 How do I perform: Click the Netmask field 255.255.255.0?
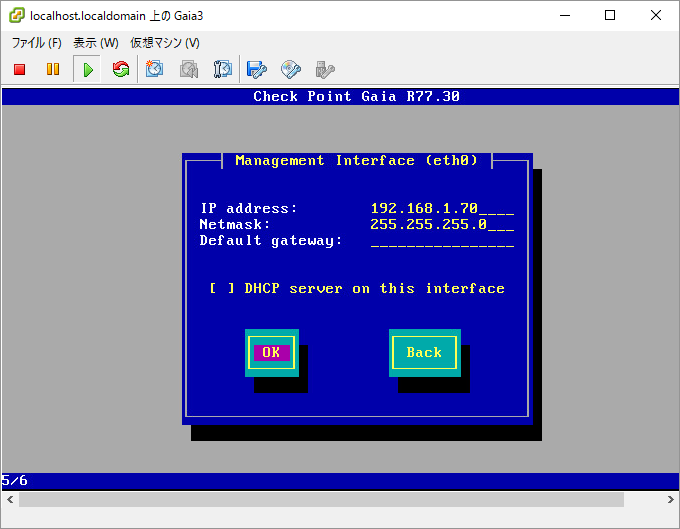coord(442,225)
